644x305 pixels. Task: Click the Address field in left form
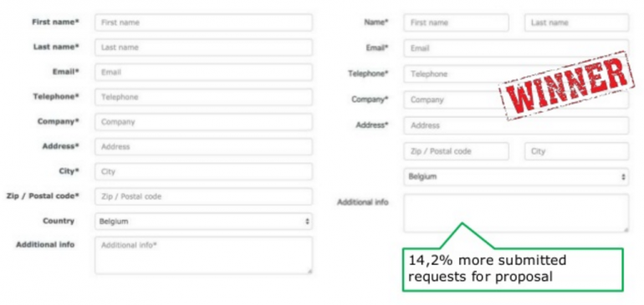203,146
